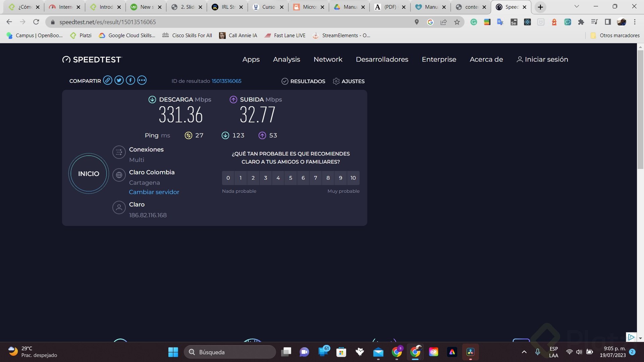Screen dimensions: 644x362
Task: Switch to the Speedtest browser tab
Action: coord(511,7)
